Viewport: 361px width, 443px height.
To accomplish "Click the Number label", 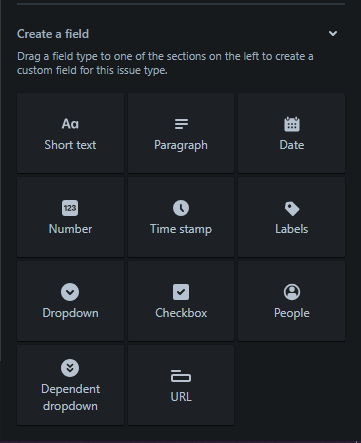I will tap(70, 229).
